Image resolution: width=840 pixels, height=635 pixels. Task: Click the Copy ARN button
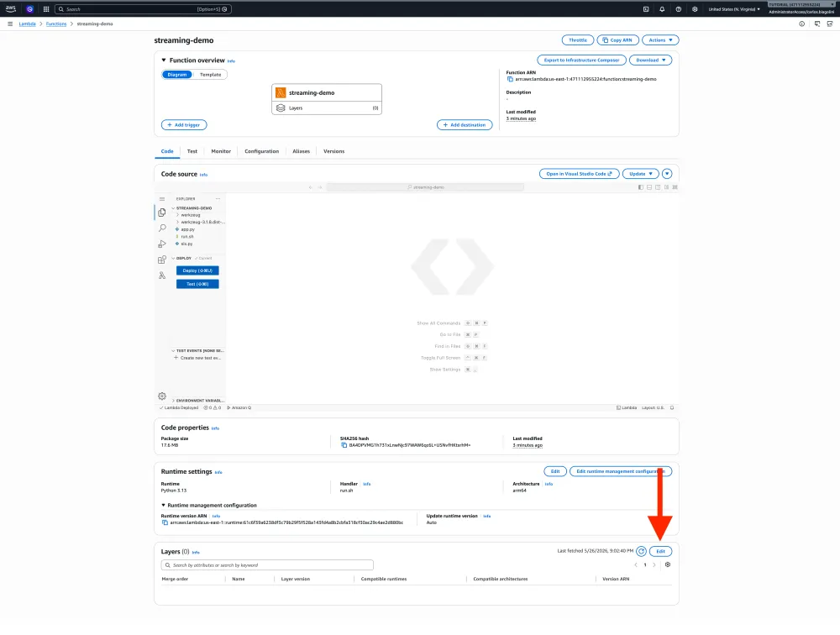[617, 40]
